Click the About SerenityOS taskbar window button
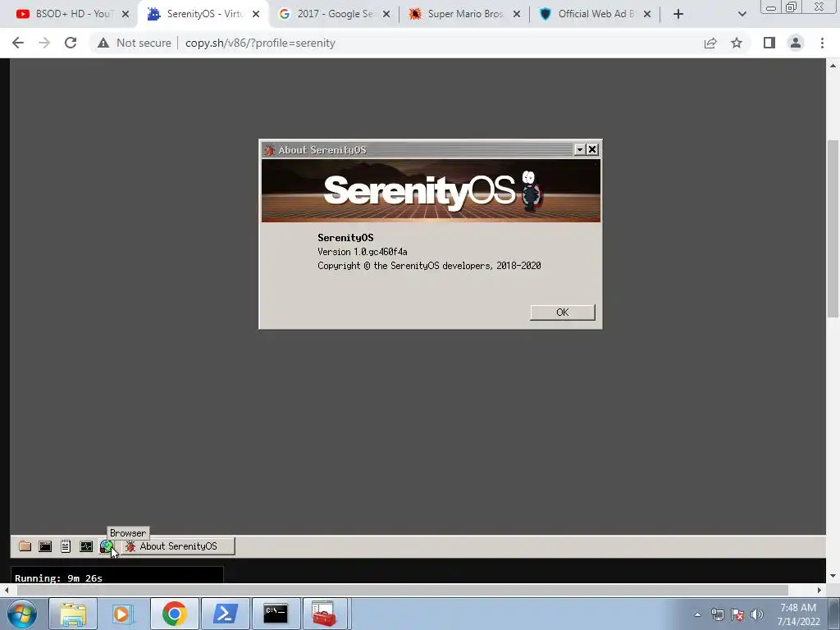 [178, 546]
